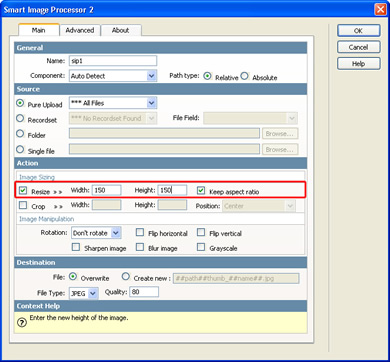
Task: Enable Flip vertical checkbox
Action: 201,232
